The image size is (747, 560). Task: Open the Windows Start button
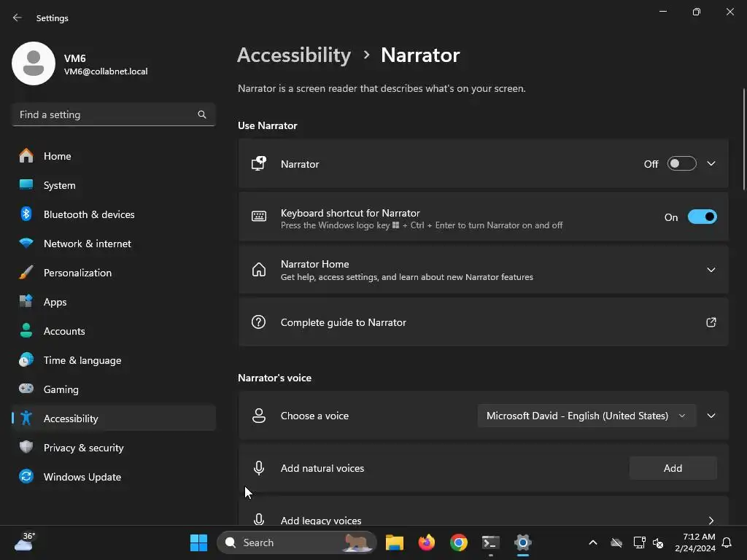(x=198, y=542)
